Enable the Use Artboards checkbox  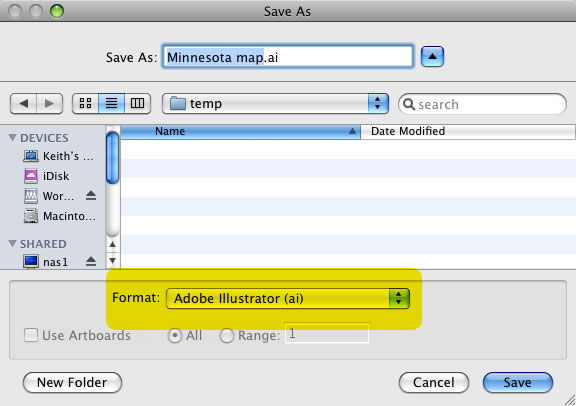(31, 335)
